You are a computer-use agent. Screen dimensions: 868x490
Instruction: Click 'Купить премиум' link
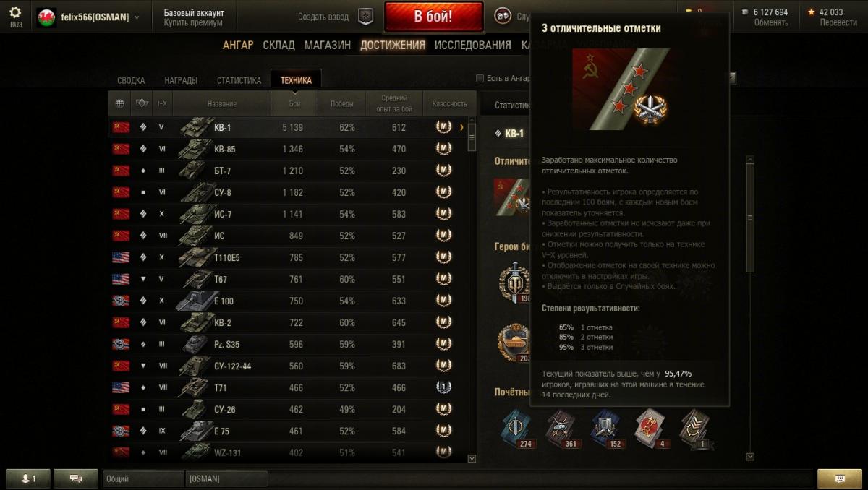coord(193,22)
